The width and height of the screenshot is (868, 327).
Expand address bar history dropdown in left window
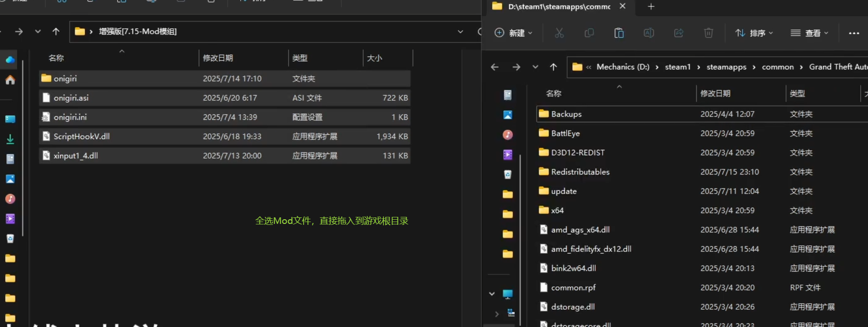click(x=460, y=32)
